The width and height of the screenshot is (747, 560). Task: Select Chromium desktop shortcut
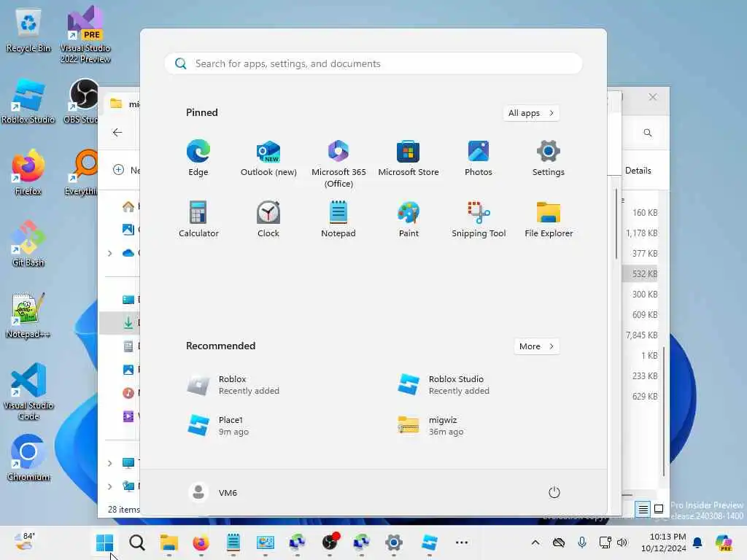pyautogui.click(x=28, y=458)
